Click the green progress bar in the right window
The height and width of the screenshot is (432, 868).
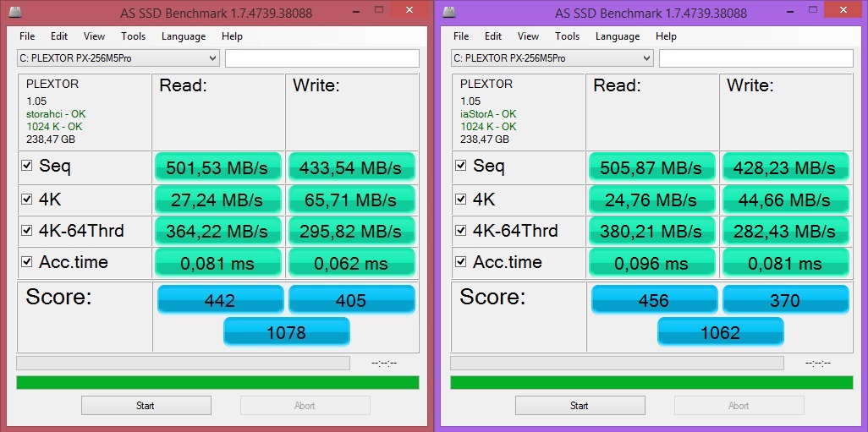pos(651,382)
